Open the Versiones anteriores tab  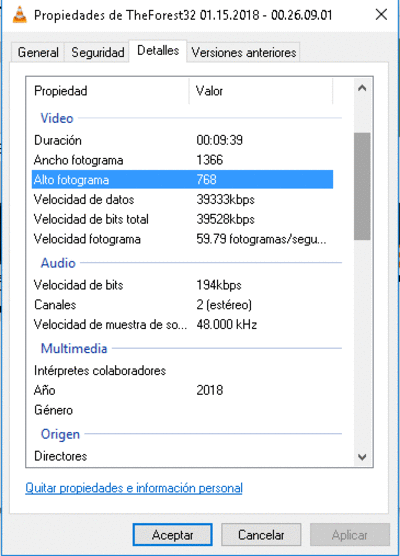pos(244,52)
